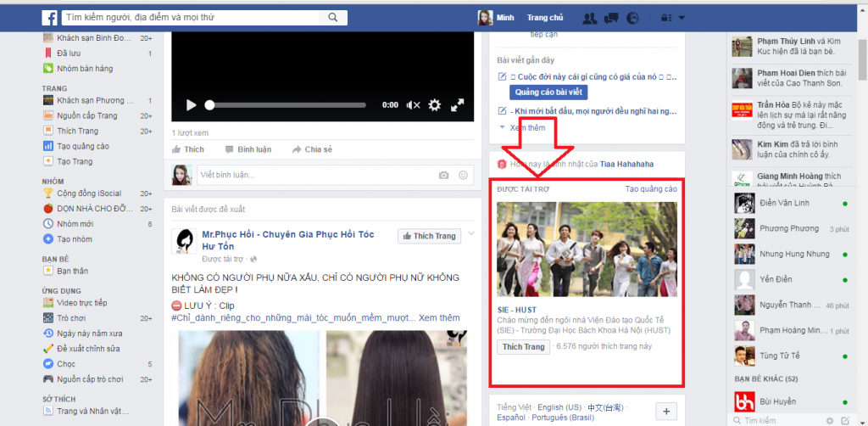Switch language to Español
The width and height of the screenshot is (868, 426).
(x=511, y=418)
